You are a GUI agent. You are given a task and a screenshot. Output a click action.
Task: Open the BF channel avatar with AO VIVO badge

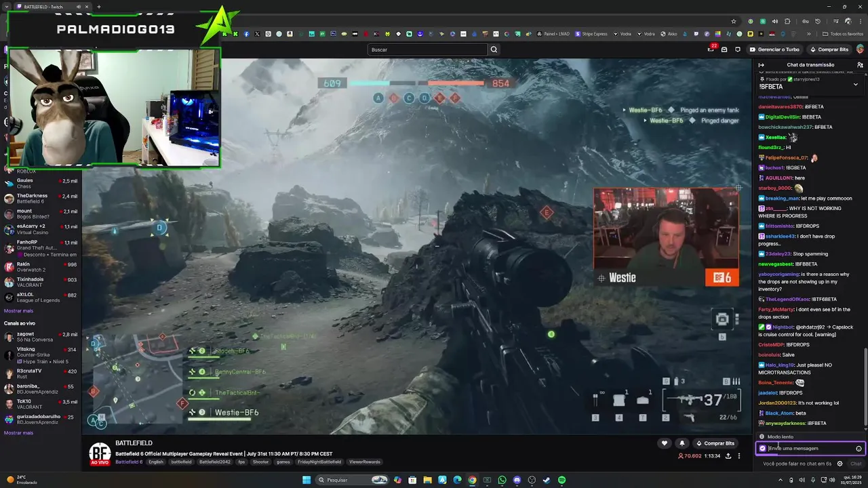(100, 454)
